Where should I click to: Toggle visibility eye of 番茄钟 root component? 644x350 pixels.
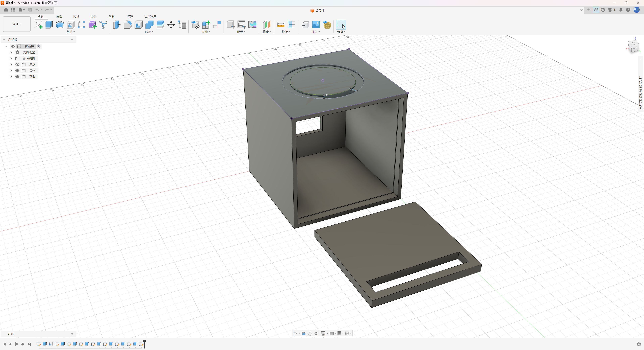click(x=13, y=46)
